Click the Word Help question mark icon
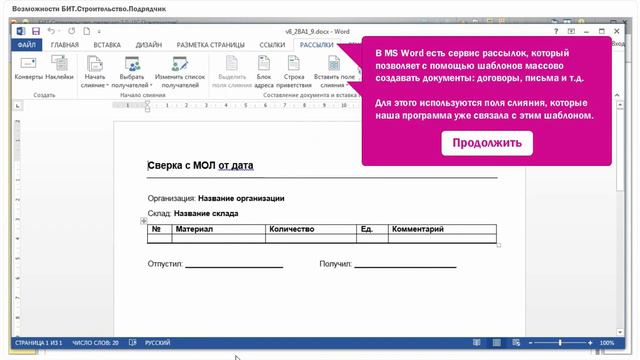Viewport: 640px width, 360px height. [x=556, y=31]
